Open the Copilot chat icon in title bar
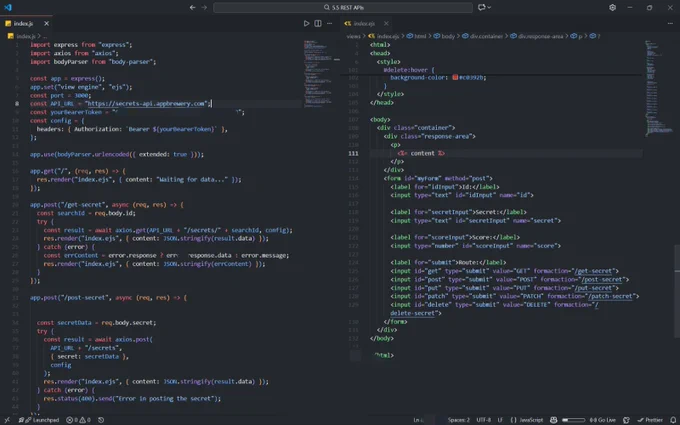This screenshot has width=680, height=425. (x=481, y=7)
